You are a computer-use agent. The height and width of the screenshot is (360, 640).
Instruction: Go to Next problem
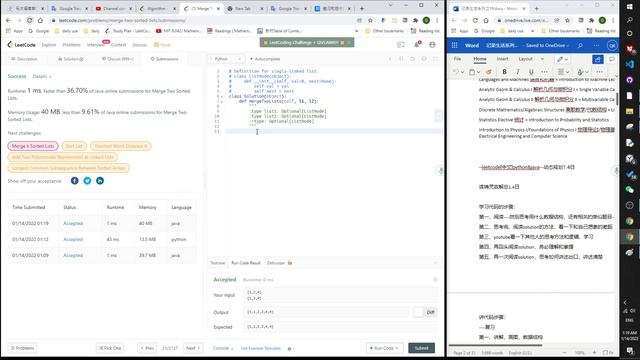tap(193, 348)
